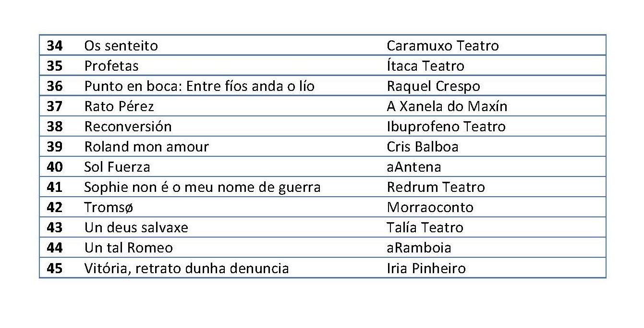The height and width of the screenshot is (328, 644).
Task: Click the 'Cris Balboa' cell
Action: coord(422,147)
